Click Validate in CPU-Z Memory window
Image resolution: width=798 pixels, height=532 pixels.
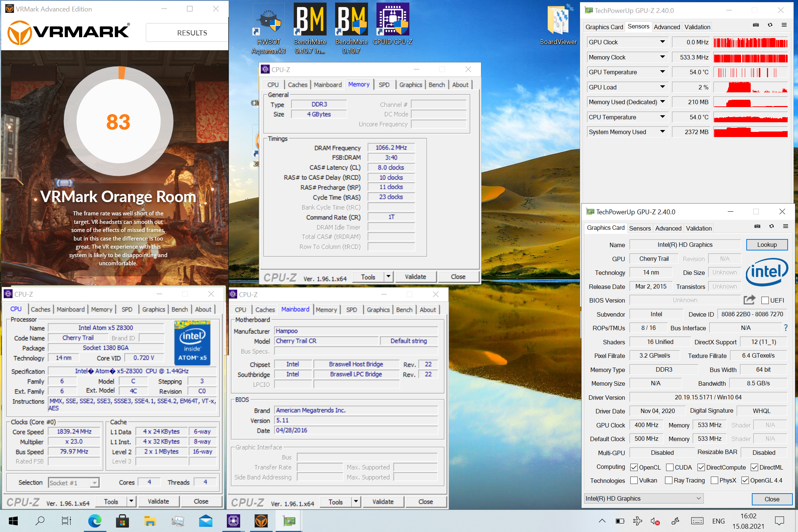pyautogui.click(x=416, y=277)
